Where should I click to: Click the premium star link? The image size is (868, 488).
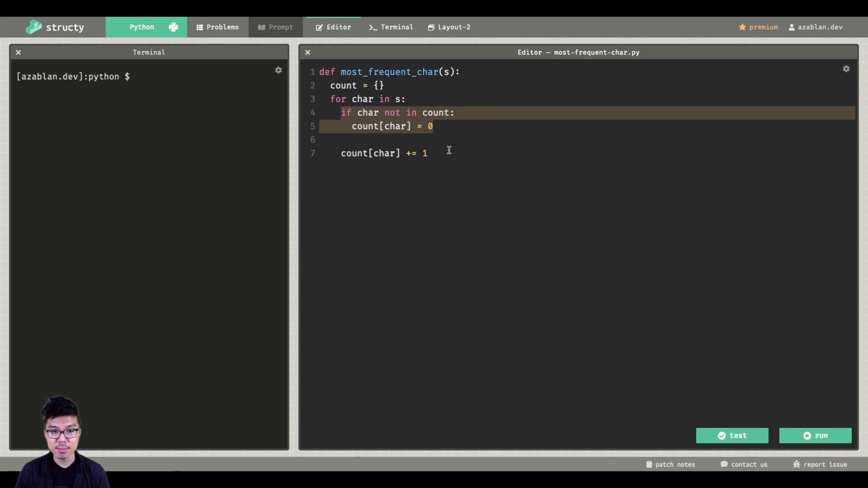pyautogui.click(x=758, y=27)
